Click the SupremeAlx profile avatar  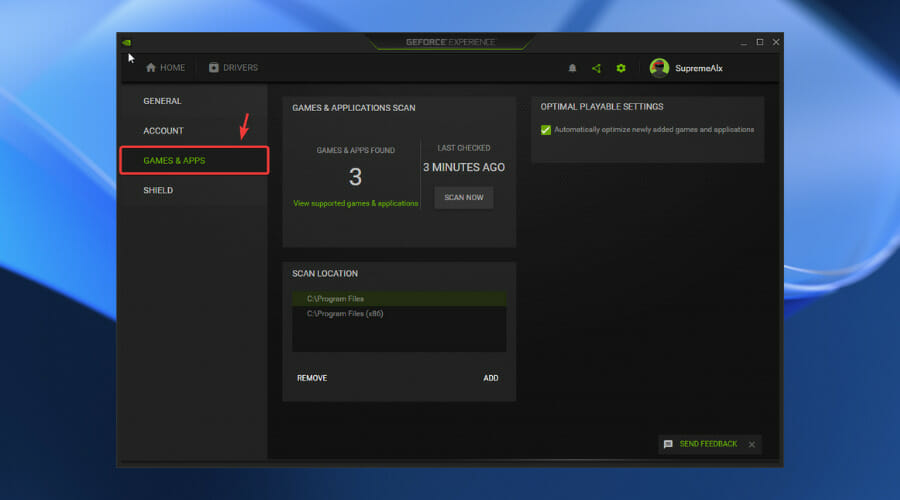coord(659,68)
